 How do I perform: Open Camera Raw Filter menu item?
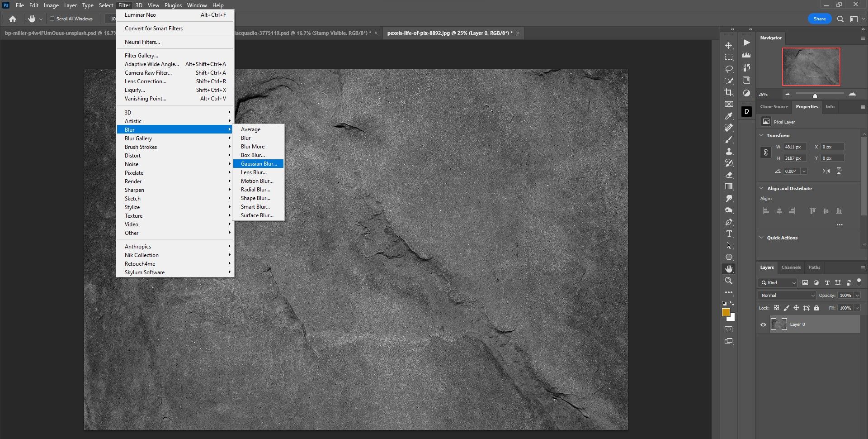(175, 73)
